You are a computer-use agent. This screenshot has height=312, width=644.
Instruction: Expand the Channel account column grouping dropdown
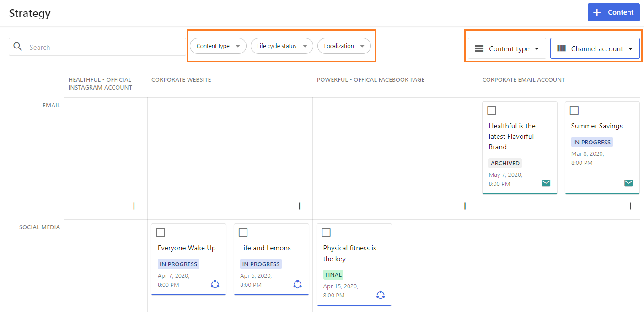coord(595,48)
